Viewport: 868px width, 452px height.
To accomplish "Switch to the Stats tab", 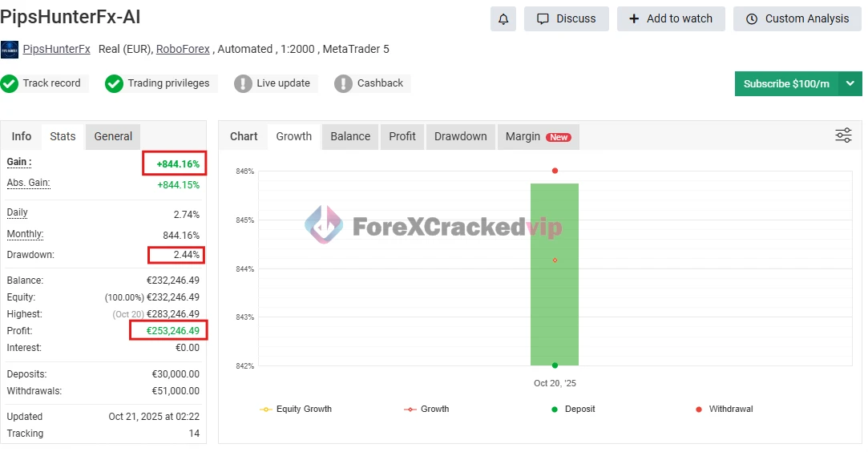I will click(63, 136).
